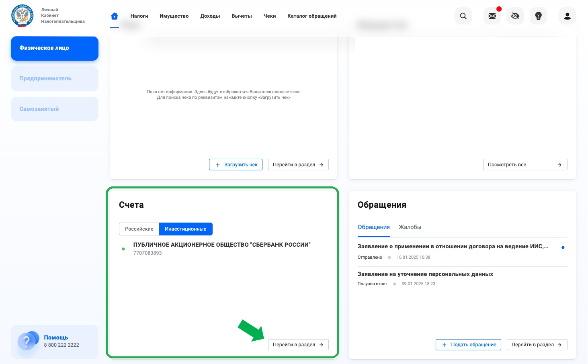
Task: Go to section from Счета card
Action: pos(298,345)
